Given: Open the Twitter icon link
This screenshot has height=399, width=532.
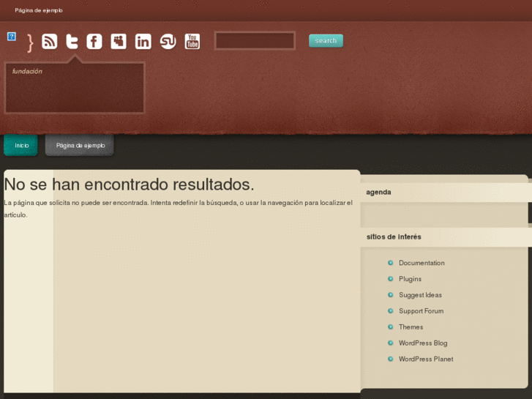Looking at the screenshot, I should pos(72,42).
